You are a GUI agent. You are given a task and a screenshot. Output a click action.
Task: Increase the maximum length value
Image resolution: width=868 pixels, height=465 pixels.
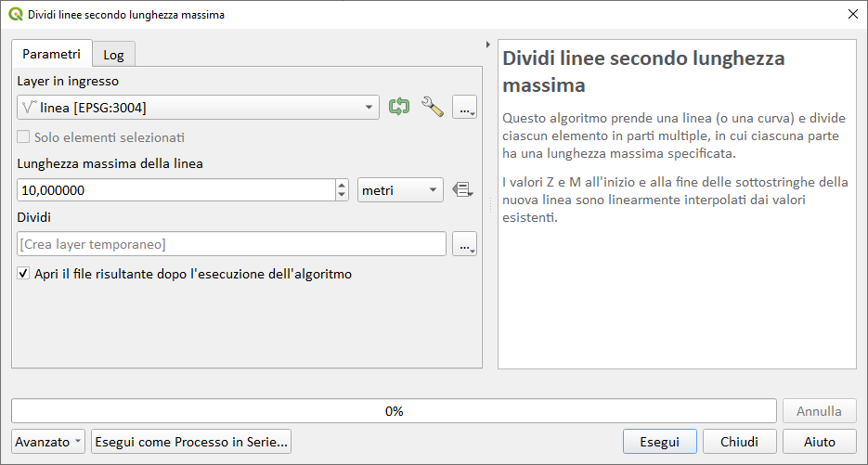click(342, 185)
